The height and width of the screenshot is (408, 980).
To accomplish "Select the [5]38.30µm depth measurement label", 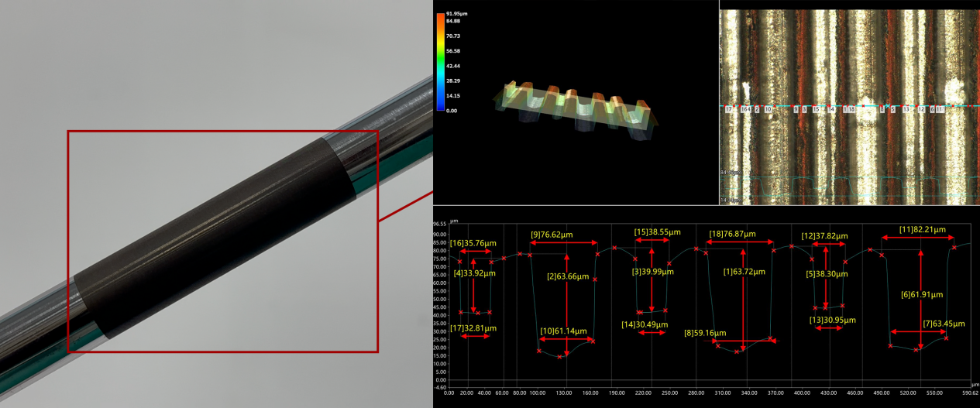I will pyautogui.click(x=827, y=274).
